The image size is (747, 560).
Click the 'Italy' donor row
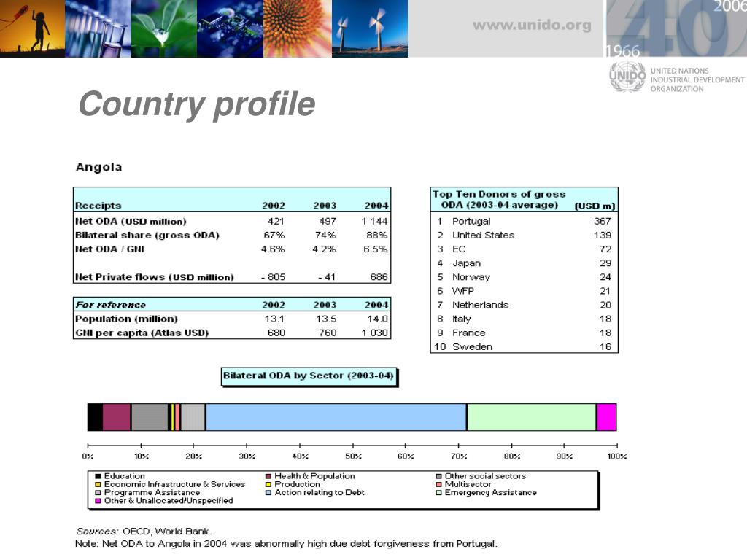(x=524, y=319)
